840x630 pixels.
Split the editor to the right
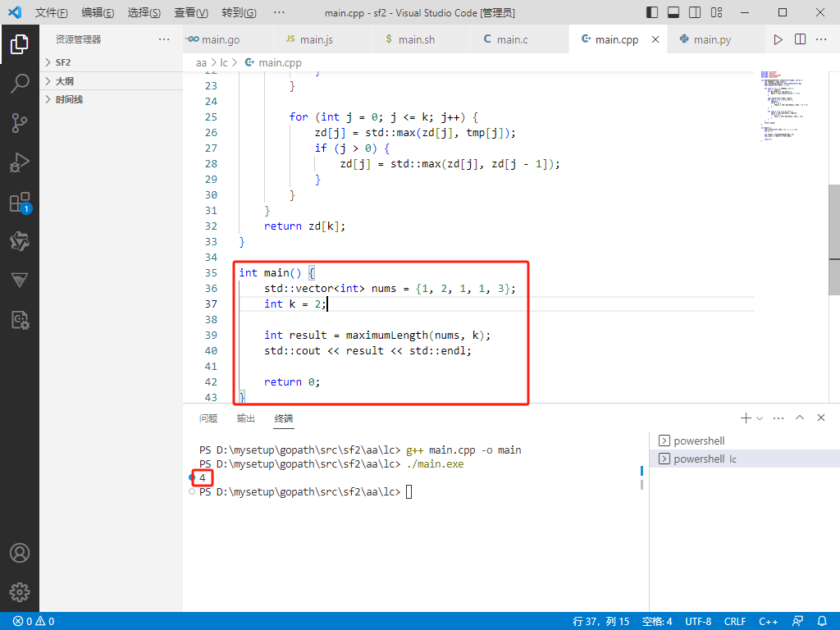tap(800, 39)
